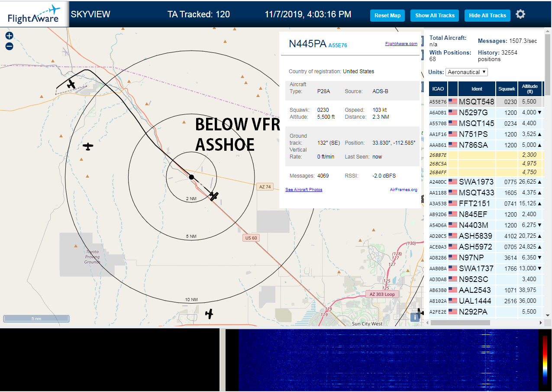Image resolution: width=552 pixels, height=392 pixels.
Task: Open See Aircraft Photos link
Action: pos(304,190)
